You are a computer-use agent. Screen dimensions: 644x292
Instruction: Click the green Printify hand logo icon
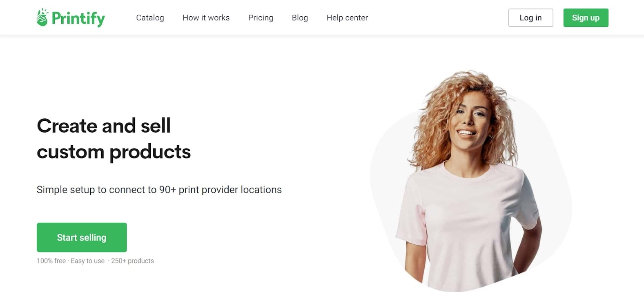pos(42,18)
